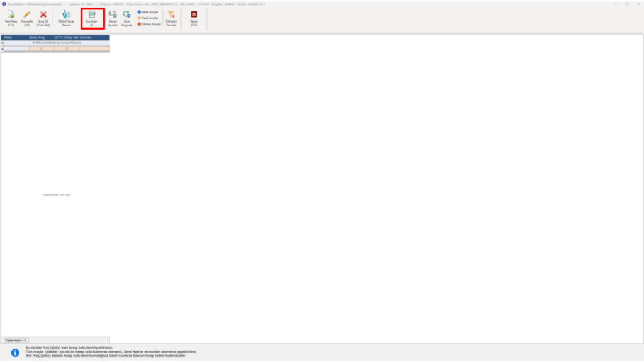Click the Durumu filter cell
Screen dimensions: 644x362
pos(94,48)
